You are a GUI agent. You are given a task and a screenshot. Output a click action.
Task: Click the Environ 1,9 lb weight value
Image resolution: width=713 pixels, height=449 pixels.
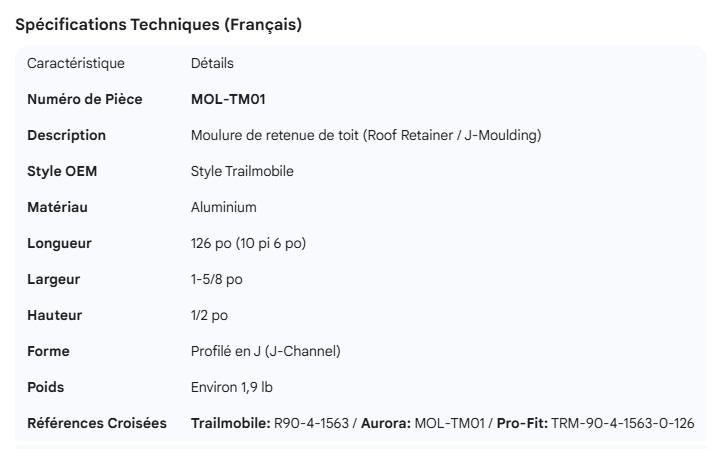pyautogui.click(x=231, y=387)
